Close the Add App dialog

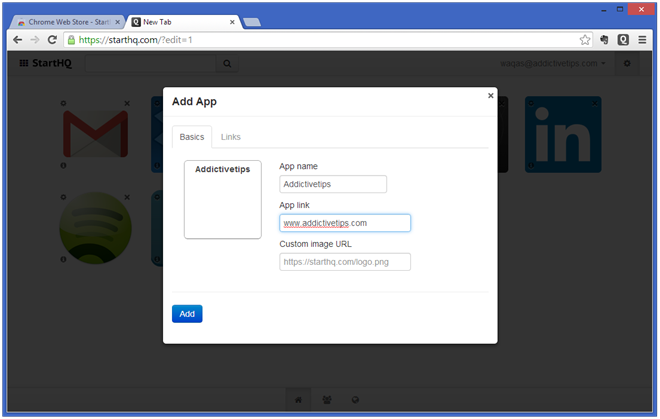click(x=490, y=96)
